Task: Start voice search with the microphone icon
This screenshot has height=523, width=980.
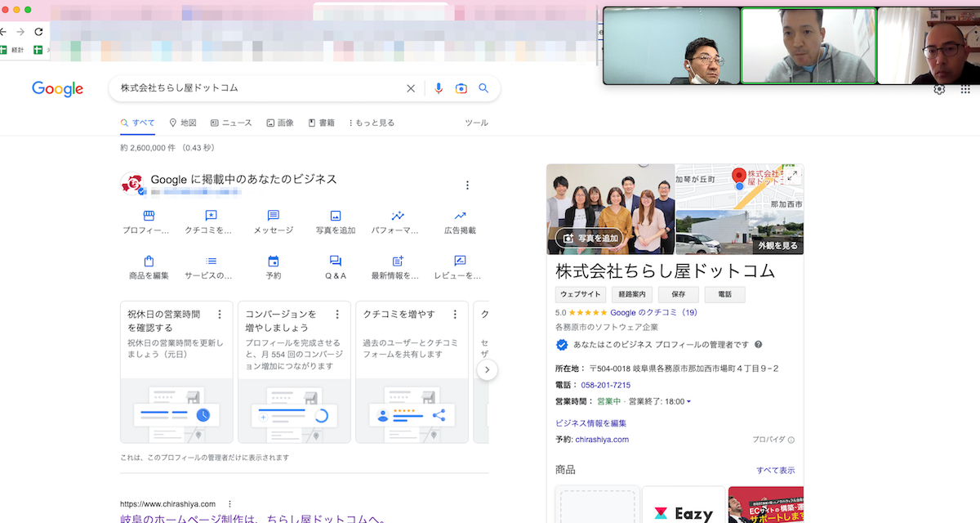Action: click(x=439, y=88)
